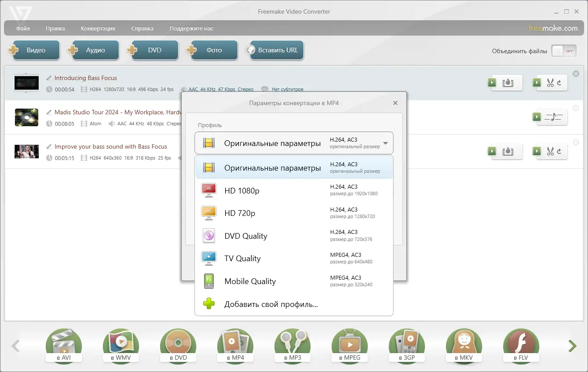Click the rename pencil next to Madis Studio Tour 2024
Image resolution: width=588 pixels, height=372 pixels.
49,112
